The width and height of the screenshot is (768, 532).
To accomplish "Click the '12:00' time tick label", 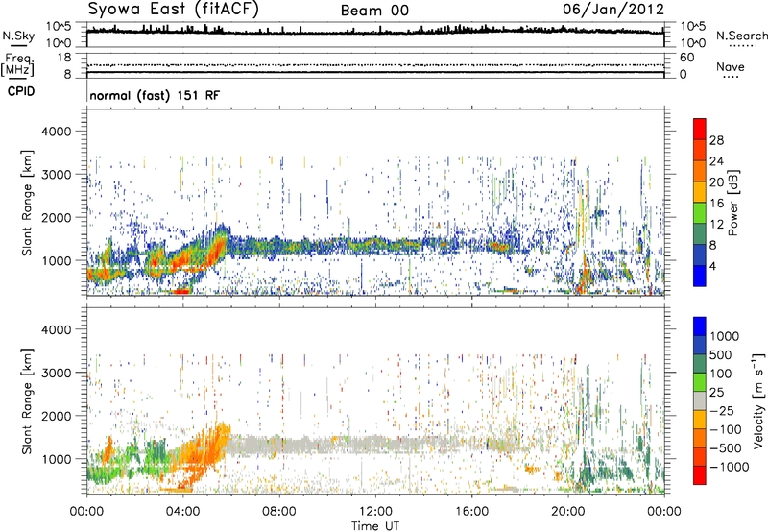I will [x=375, y=512].
